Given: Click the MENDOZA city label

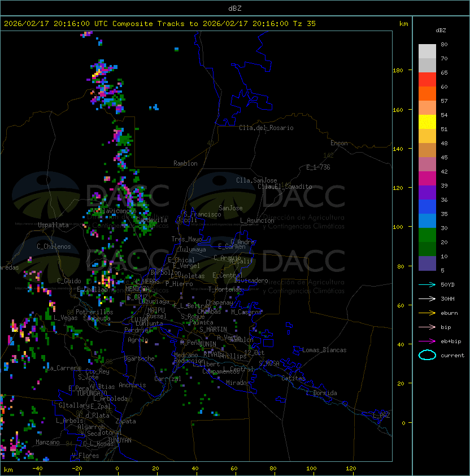Looking at the screenshot, I should (137, 288).
